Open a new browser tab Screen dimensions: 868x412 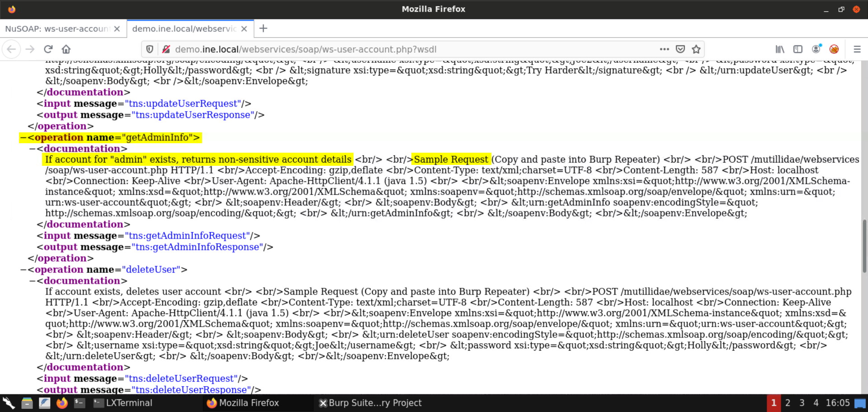[263, 28]
